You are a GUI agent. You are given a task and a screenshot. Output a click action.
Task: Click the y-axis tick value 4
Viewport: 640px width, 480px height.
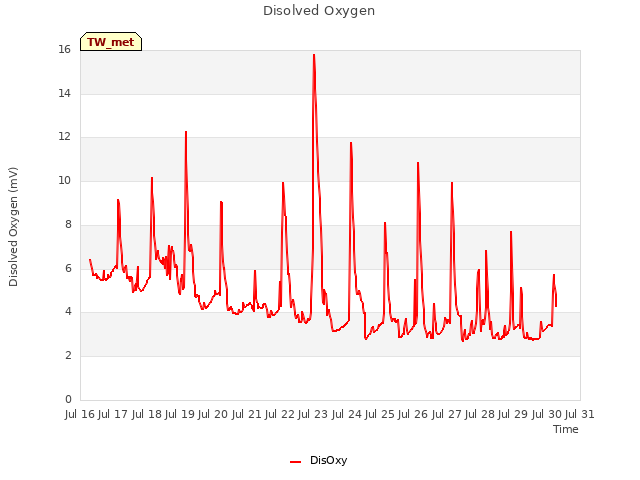[x=68, y=312]
